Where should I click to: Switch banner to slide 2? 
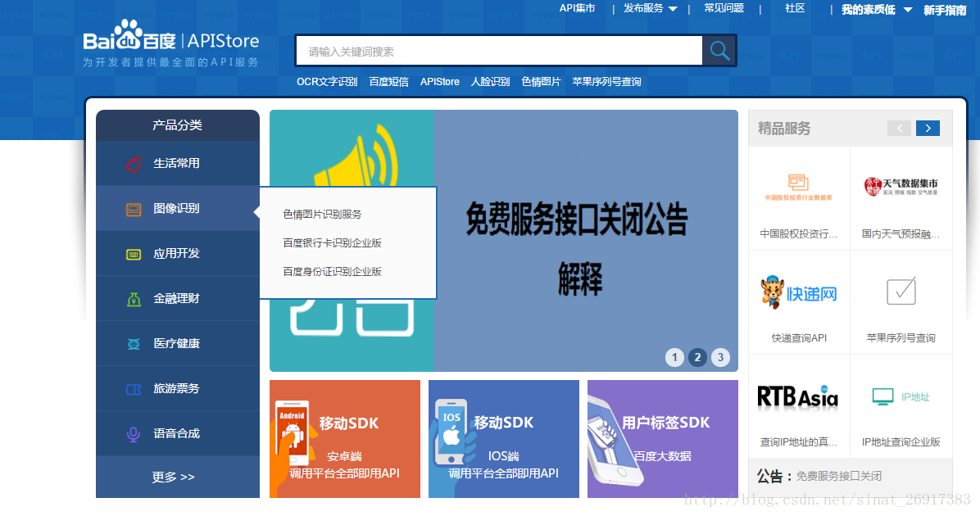point(697,357)
